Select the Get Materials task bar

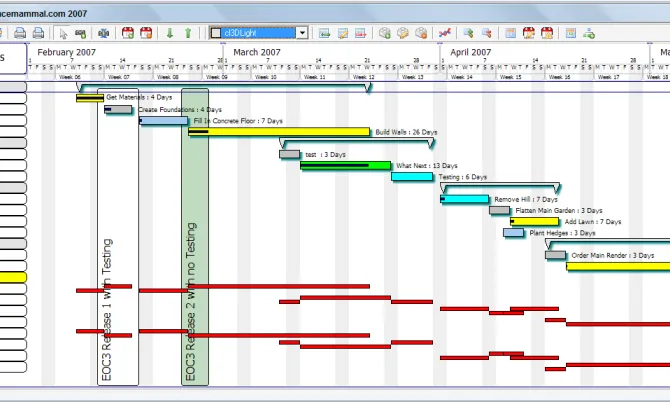pos(90,98)
